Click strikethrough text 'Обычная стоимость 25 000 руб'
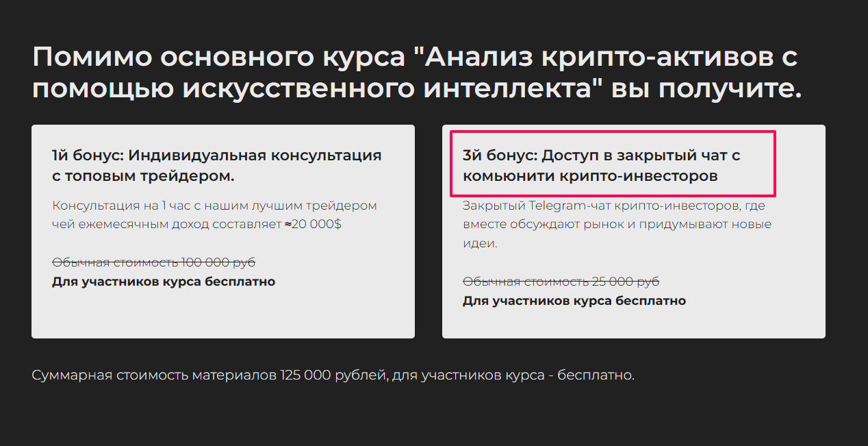The height and width of the screenshot is (446, 868). (561, 282)
